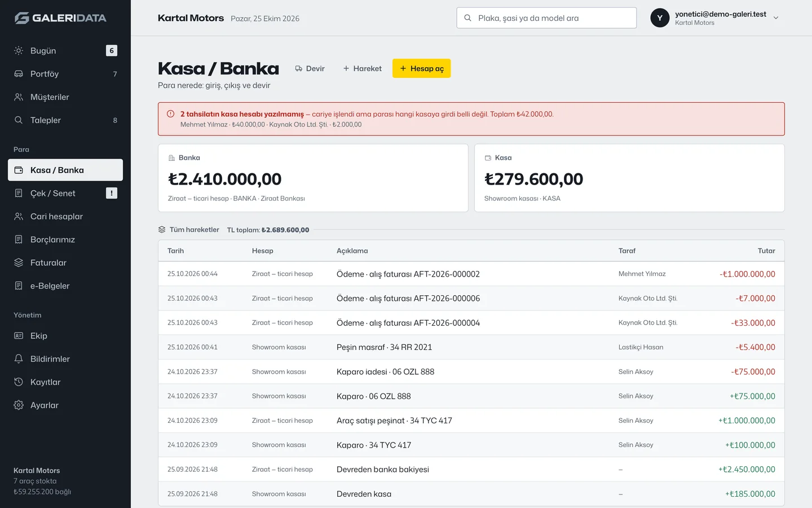Open Portföy via its car icon
The height and width of the screenshot is (508, 812).
coord(19,73)
